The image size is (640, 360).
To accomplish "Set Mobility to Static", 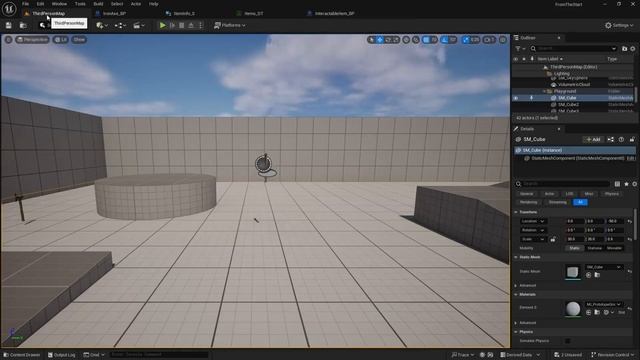I will tap(574, 248).
